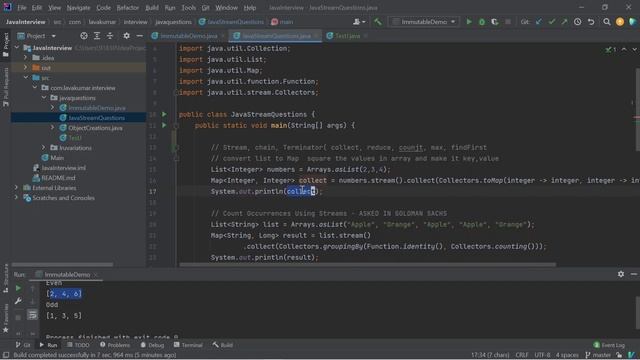This screenshot has height=360, width=640.
Task: Open the Navigate menu
Action: pos(78,8)
